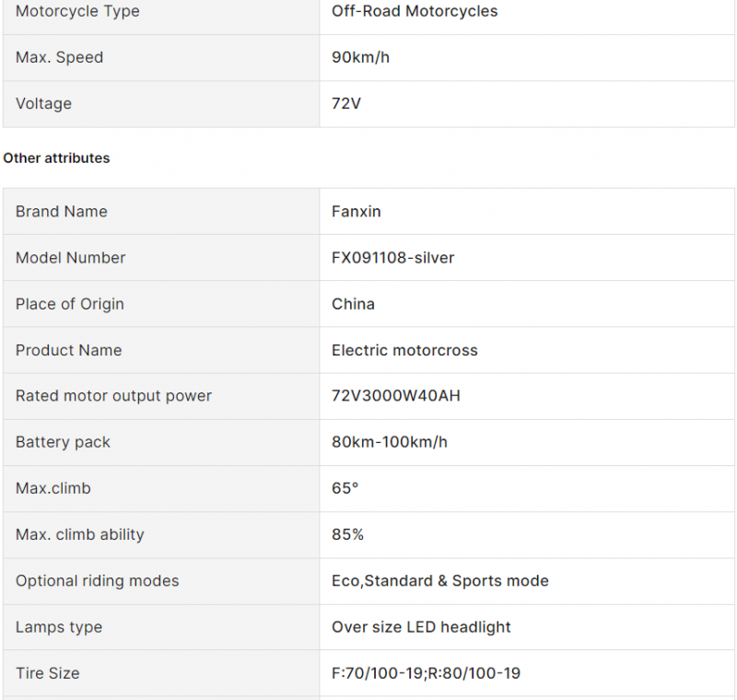This screenshot has width=737, height=700.
Task: Click the Max. climb ability label
Action: (x=80, y=534)
